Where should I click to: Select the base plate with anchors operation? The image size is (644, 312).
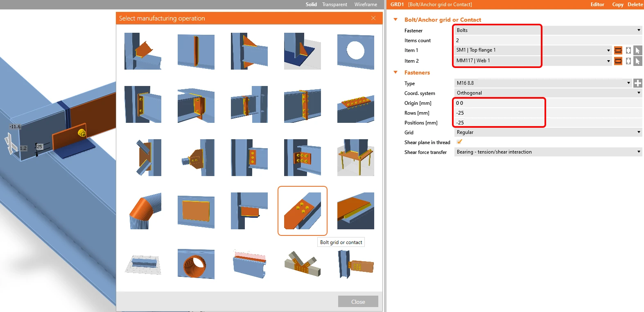coord(356,158)
